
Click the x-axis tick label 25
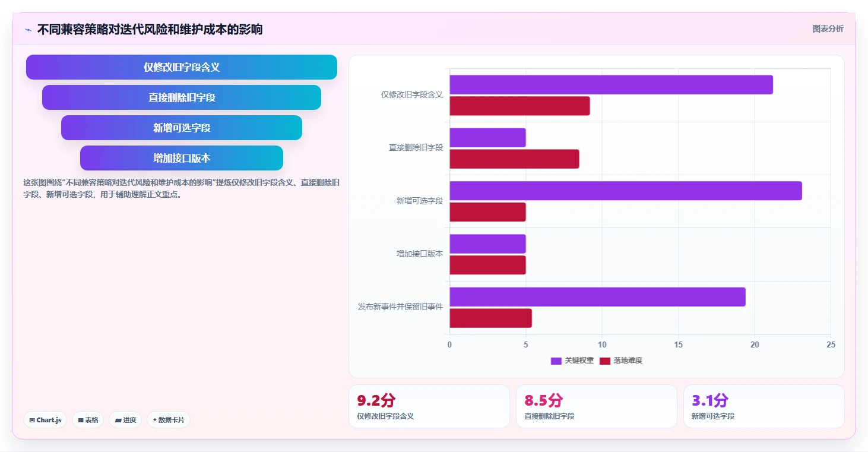[831, 344]
